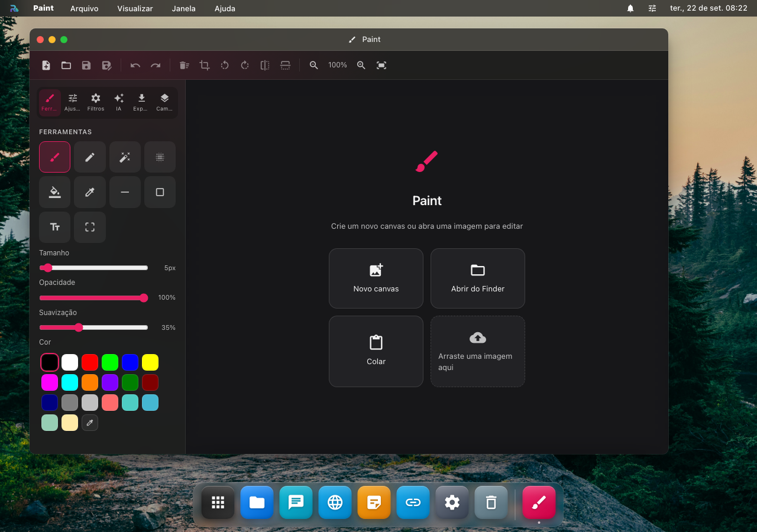
Task: Redo the last undone action
Action: coord(156,65)
